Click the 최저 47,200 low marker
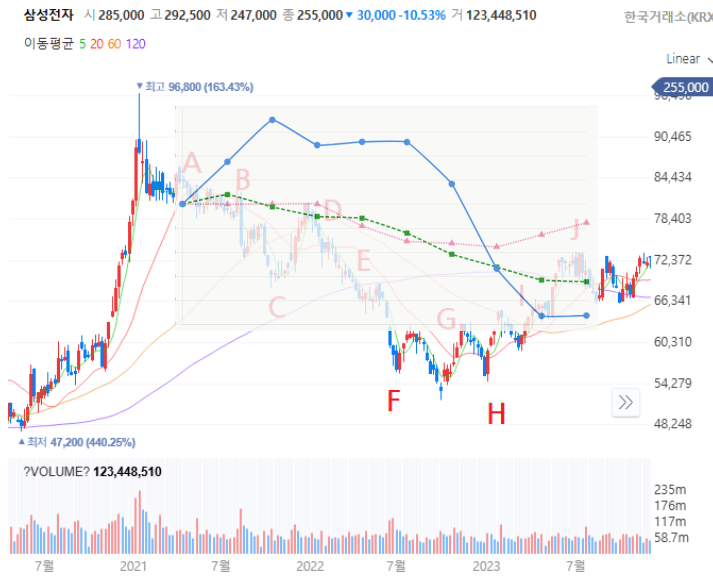This screenshot has height=582, width=713. coord(77,442)
